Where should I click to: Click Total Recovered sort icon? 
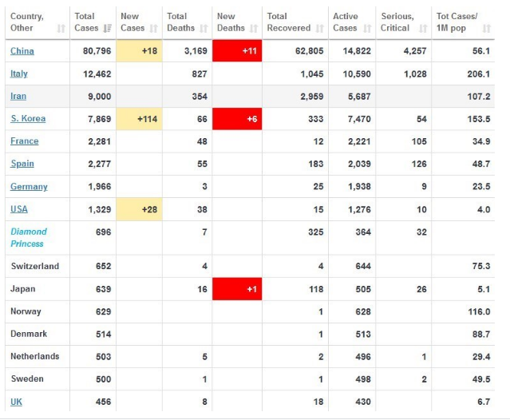(320, 29)
